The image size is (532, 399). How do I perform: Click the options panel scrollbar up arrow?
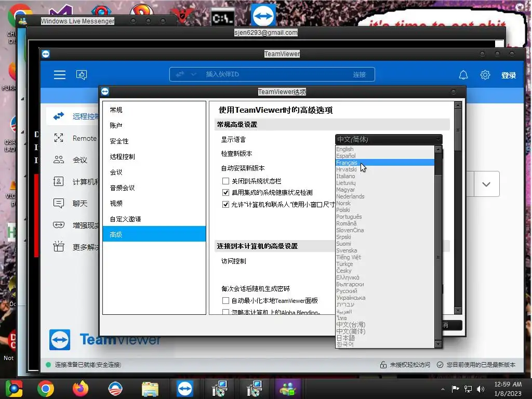pos(458,105)
